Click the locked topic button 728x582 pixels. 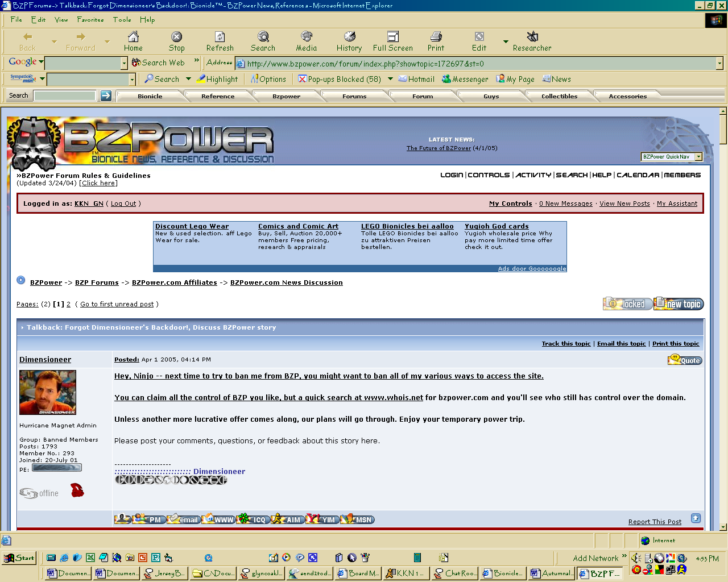[628, 304]
